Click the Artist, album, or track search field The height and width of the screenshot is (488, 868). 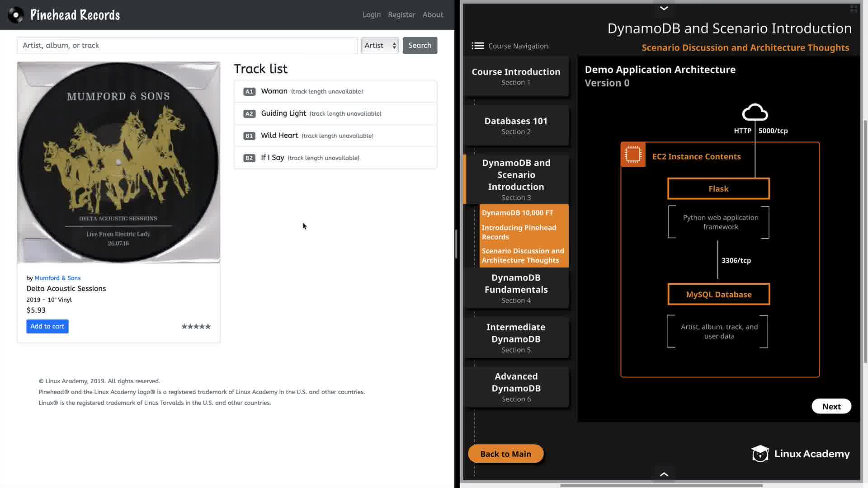click(187, 45)
